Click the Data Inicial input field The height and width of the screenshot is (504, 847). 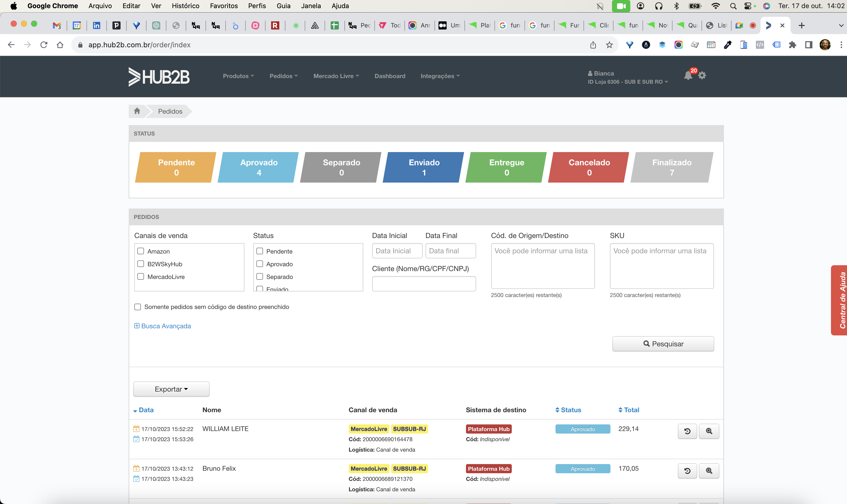(x=397, y=251)
